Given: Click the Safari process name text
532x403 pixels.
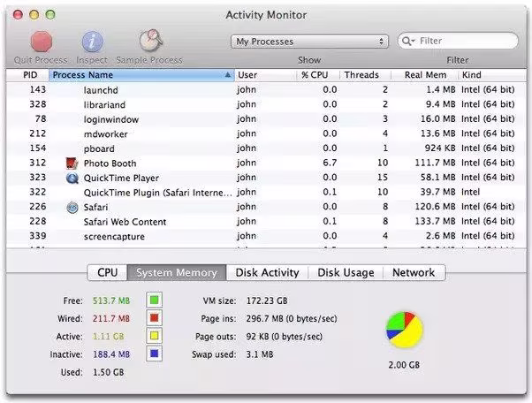Looking at the screenshot, I should pos(96,208).
